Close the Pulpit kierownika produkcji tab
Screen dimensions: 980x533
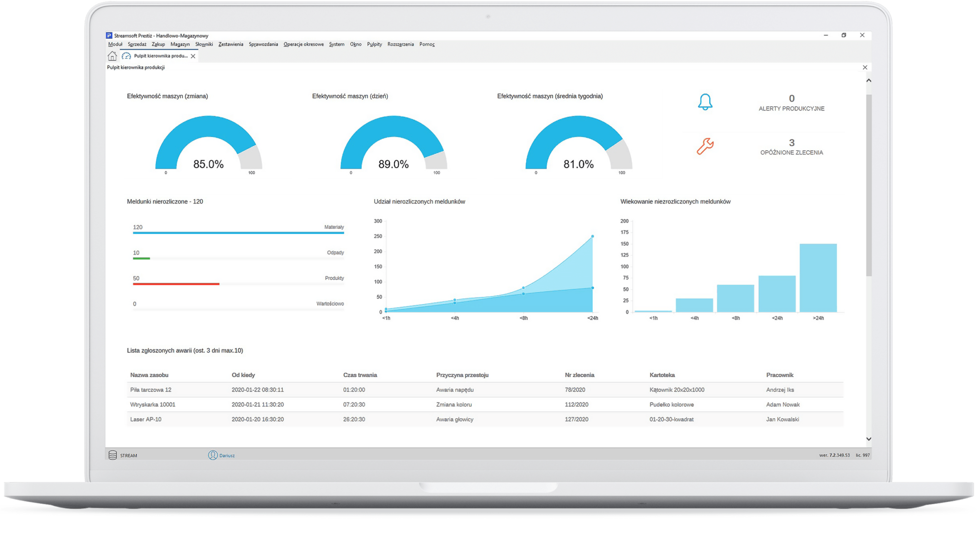pos(193,56)
